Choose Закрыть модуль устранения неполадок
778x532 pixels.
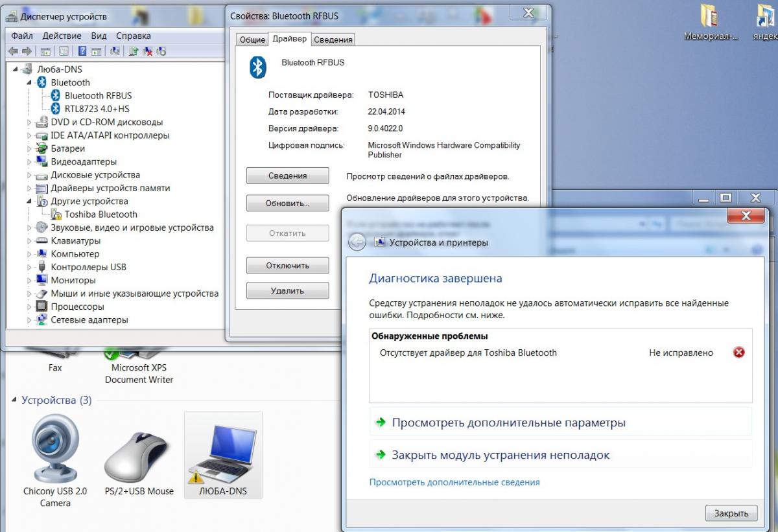tap(560, 455)
